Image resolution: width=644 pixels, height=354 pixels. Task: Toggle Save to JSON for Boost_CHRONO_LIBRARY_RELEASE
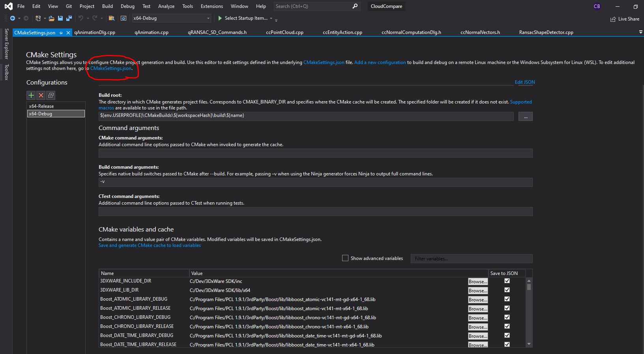[x=507, y=326]
